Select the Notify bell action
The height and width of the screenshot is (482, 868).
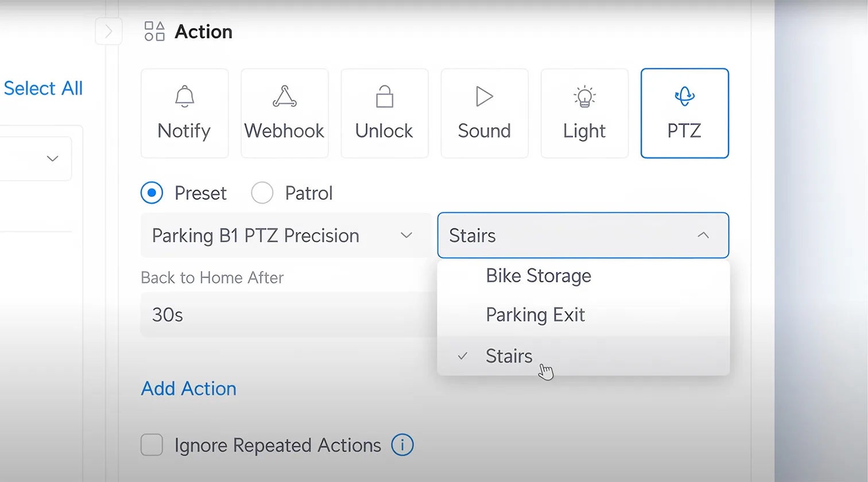tap(184, 113)
